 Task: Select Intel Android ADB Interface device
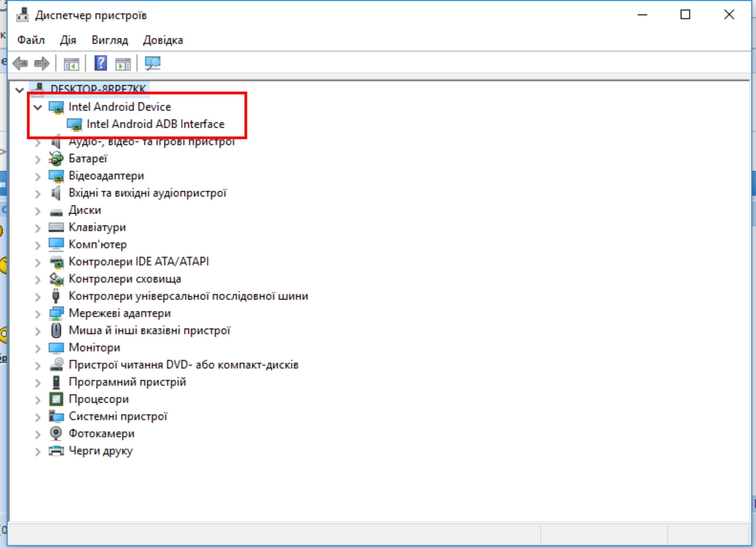155,124
